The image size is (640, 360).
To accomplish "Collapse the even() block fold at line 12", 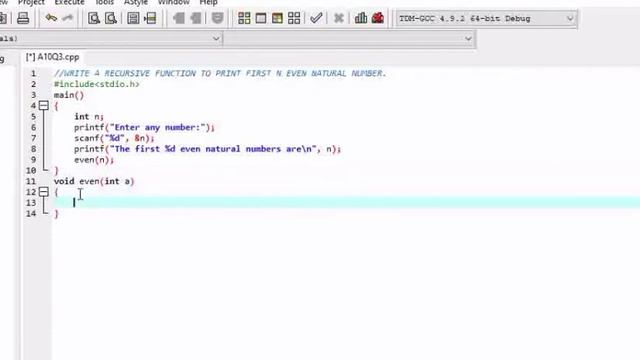I will click(44, 192).
